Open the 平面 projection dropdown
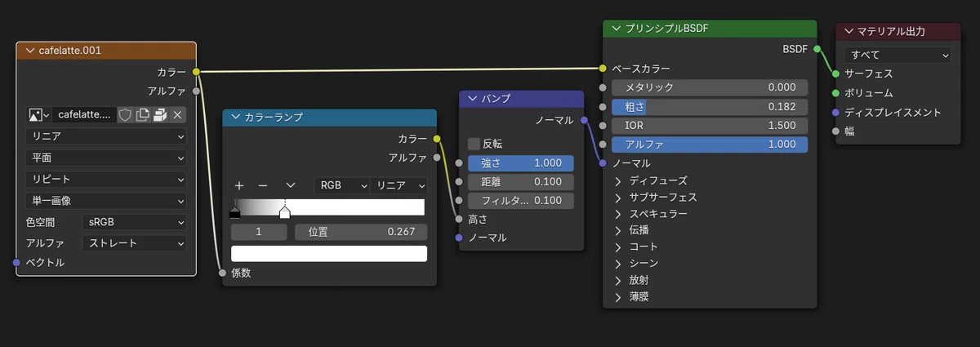 106,158
